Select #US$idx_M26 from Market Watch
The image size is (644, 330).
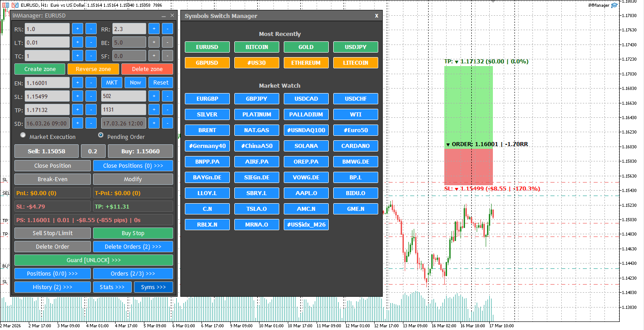(306, 225)
